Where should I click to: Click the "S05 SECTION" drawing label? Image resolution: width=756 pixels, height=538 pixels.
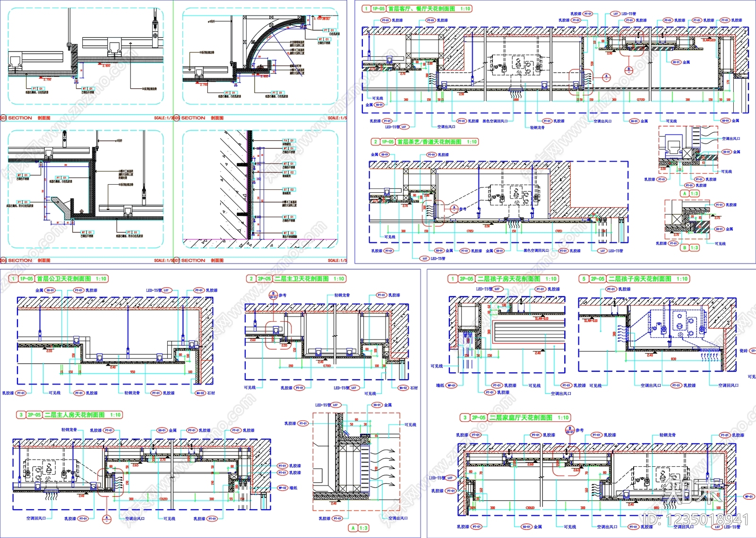[189, 118]
